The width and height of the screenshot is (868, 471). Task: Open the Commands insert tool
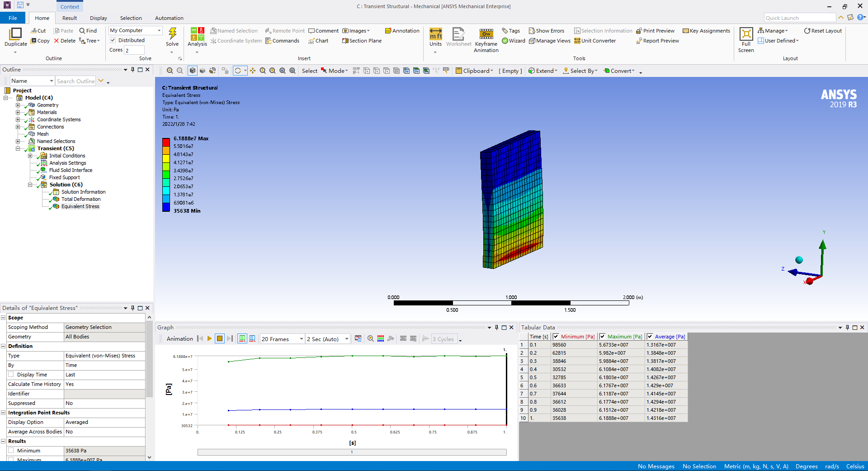point(282,41)
